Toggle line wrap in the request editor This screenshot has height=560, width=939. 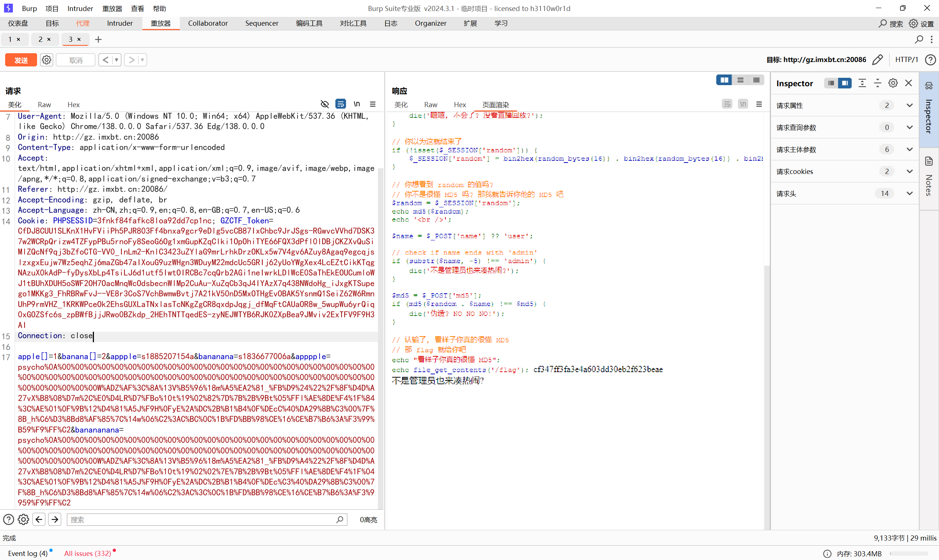(340, 104)
